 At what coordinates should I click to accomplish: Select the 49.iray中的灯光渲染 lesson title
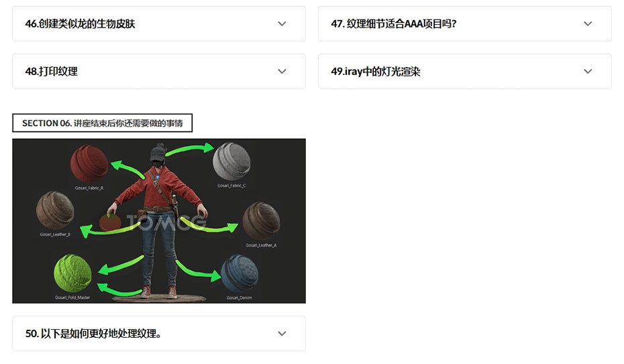[375, 72]
